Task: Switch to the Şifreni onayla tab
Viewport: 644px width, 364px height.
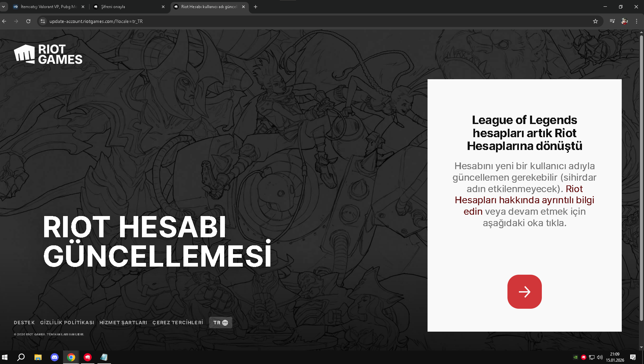Action: tap(128, 7)
